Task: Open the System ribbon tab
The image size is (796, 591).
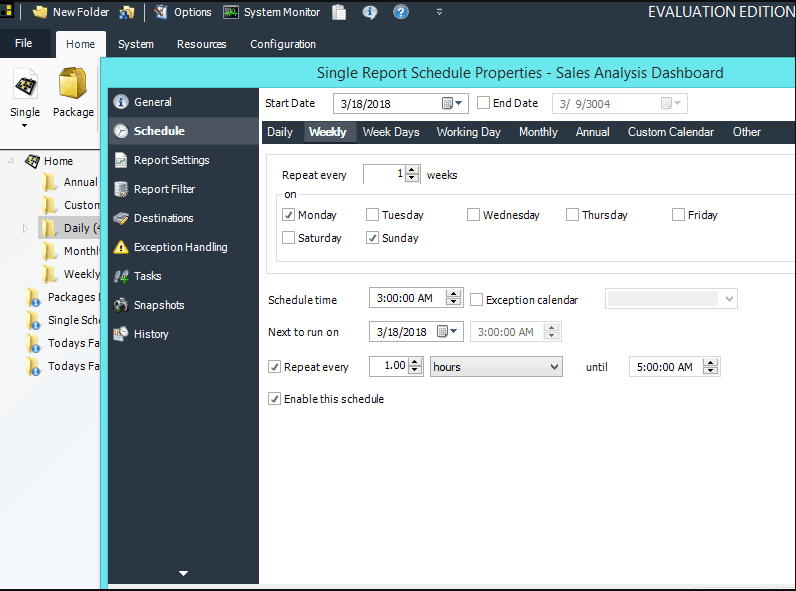Action: click(136, 44)
